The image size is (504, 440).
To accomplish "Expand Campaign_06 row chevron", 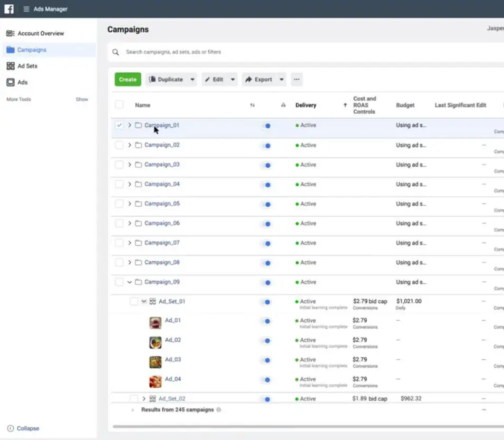I will pos(130,223).
